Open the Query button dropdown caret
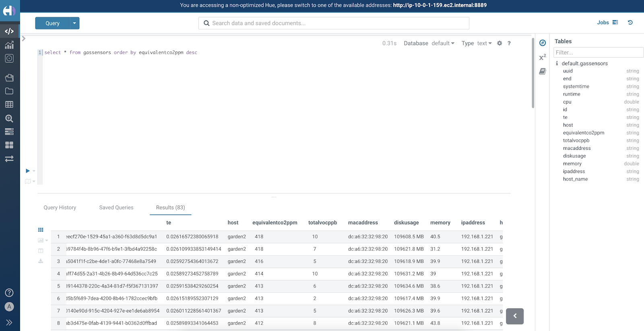Viewport: 644px width, 331px height. pos(74,23)
